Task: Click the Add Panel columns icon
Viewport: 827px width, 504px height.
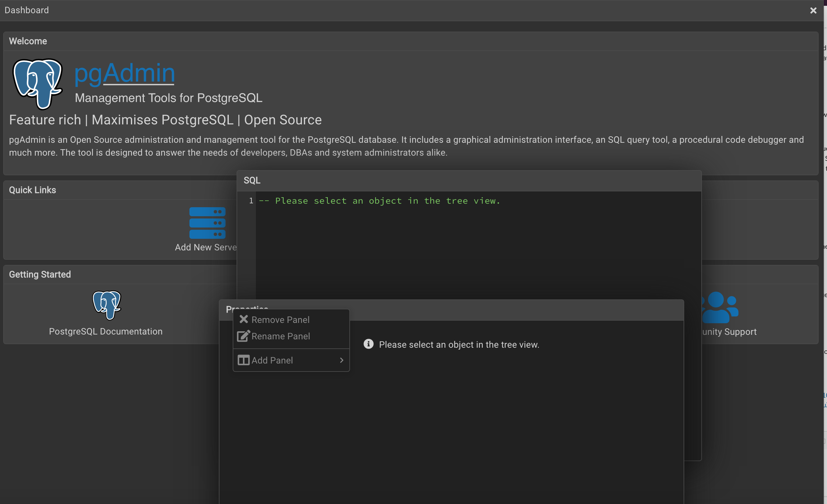Action: pyautogui.click(x=243, y=360)
